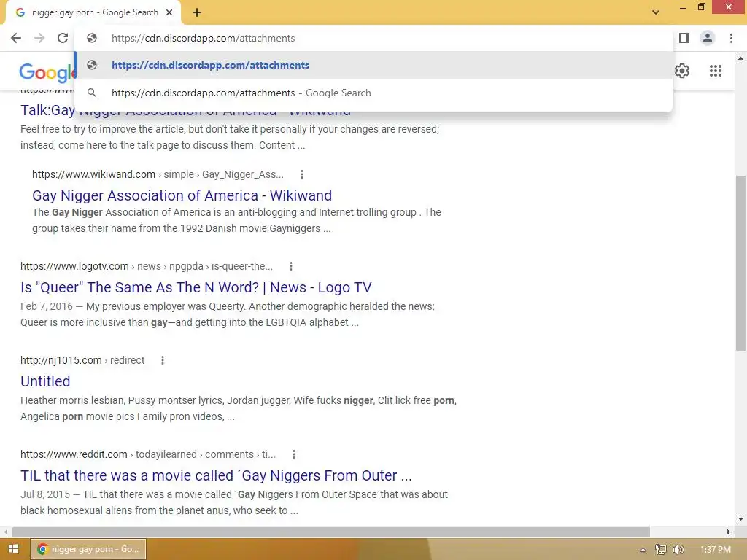The width and height of the screenshot is (747, 560).
Task: Click the globe icon beside the bold discordapp suggestion
Action: point(92,65)
